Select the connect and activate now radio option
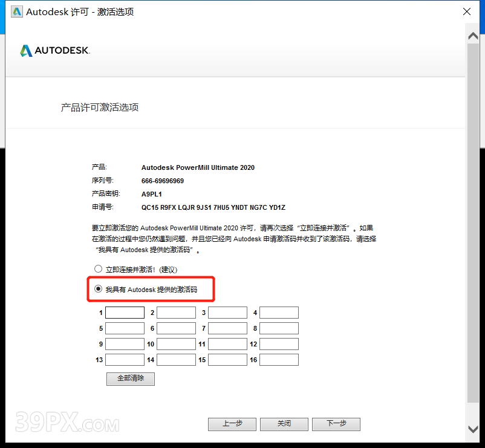This screenshot has height=448, width=485. pos(99,269)
